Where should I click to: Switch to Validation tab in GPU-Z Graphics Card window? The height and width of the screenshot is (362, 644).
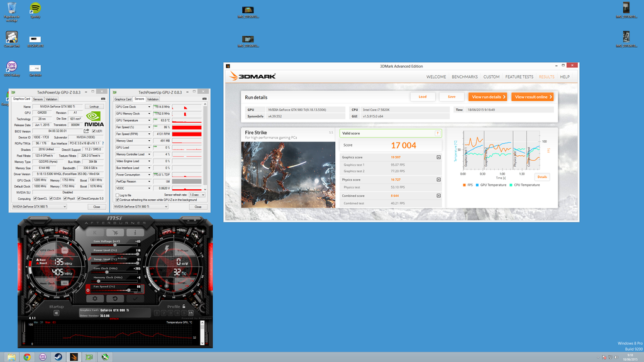[x=52, y=99]
